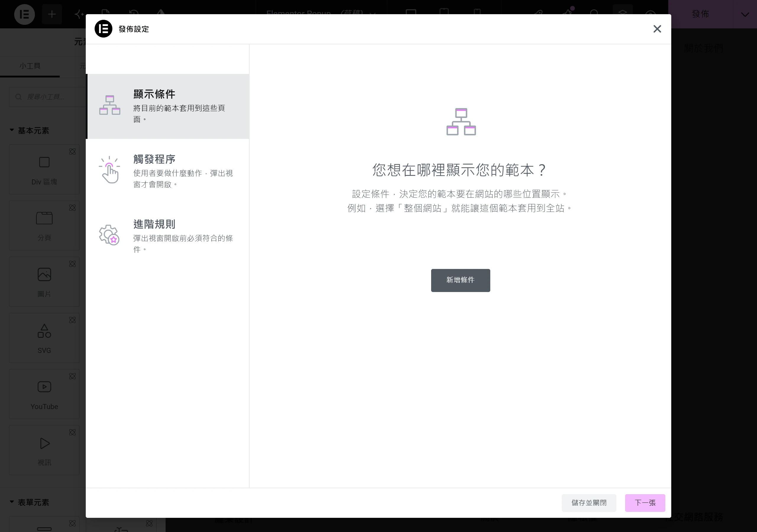Click the plus add-element button in the top bar
This screenshot has width=757, height=532.
coord(52,14)
